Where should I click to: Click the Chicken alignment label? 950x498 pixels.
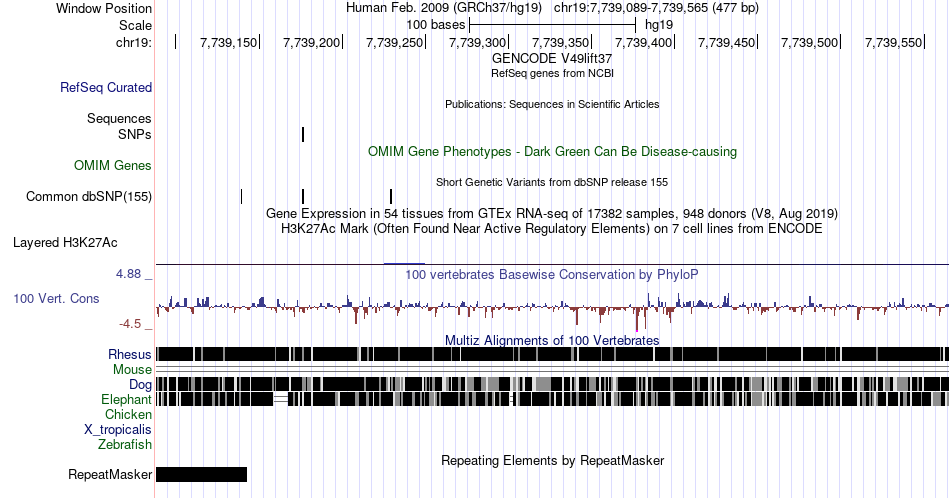(128, 414)
